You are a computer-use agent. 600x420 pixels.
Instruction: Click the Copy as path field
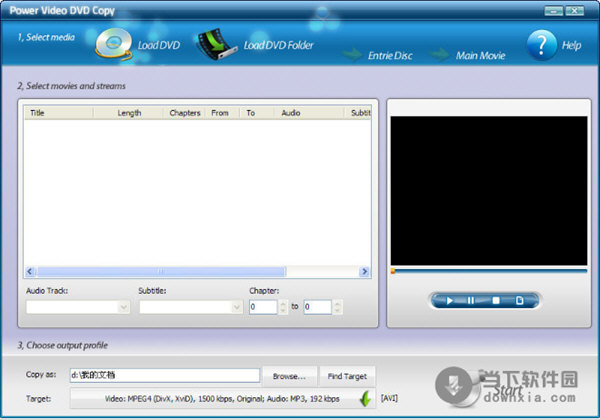165,375
